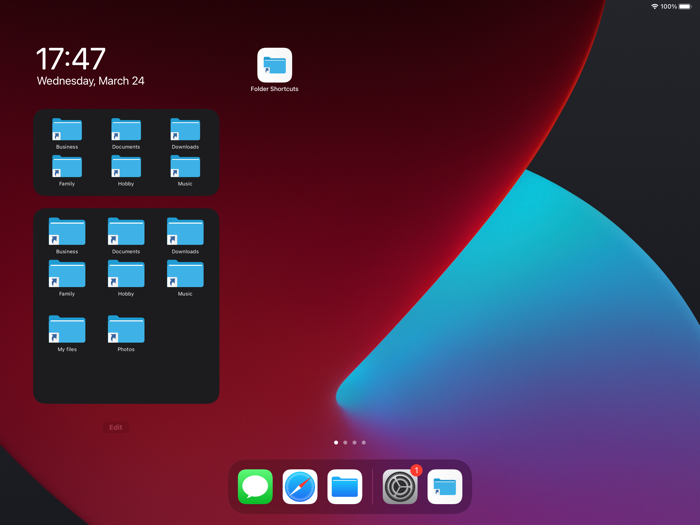The image size is (700, 525).
Task: Launch the Files app from the dock
Action: coord(345,487)
